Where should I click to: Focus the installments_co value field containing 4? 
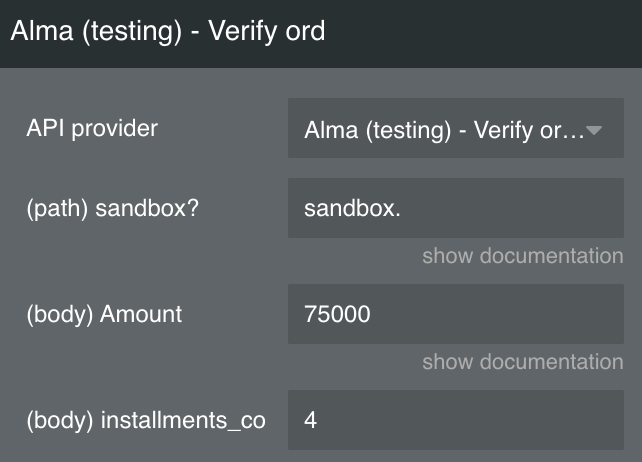[x=456, y=420]
